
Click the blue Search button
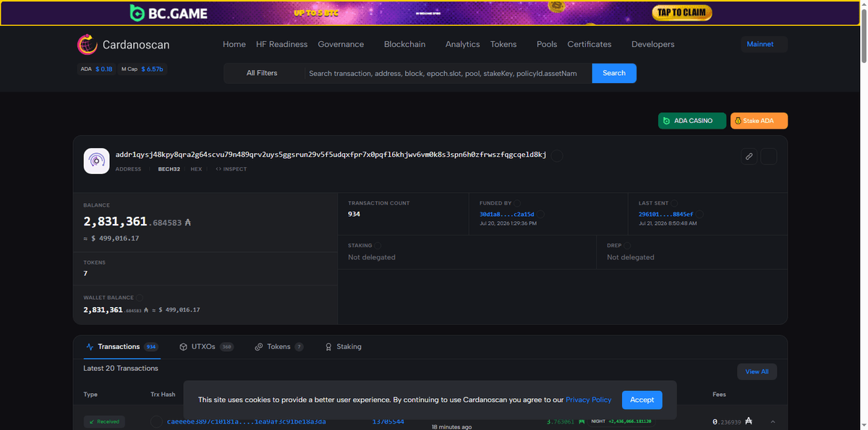(614, 73)
